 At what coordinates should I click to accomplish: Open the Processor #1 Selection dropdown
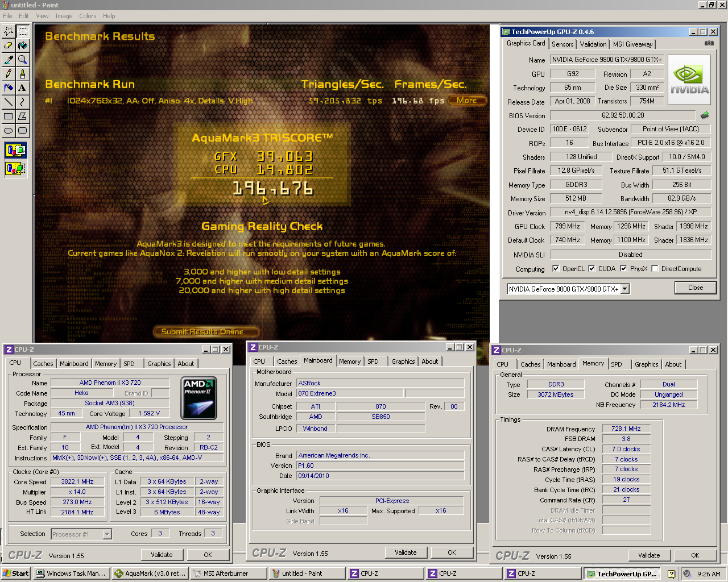click(107, 534)
